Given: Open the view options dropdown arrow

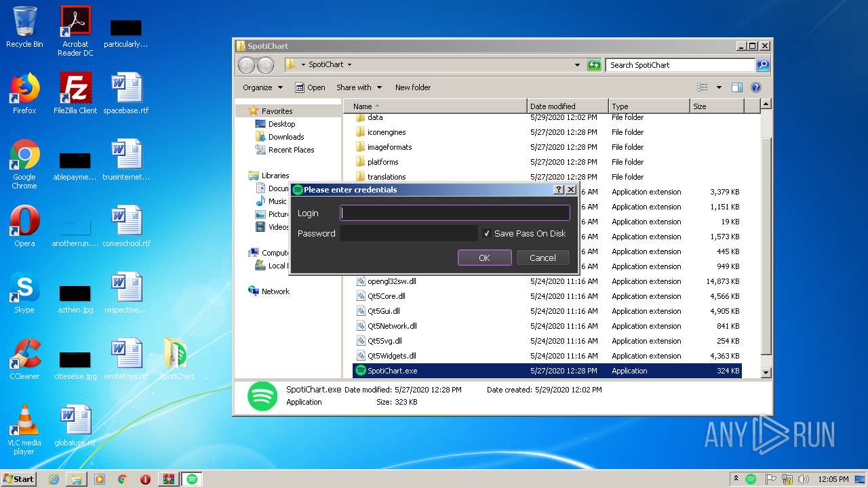Looking at the screenshot, I should click(719, 87).
